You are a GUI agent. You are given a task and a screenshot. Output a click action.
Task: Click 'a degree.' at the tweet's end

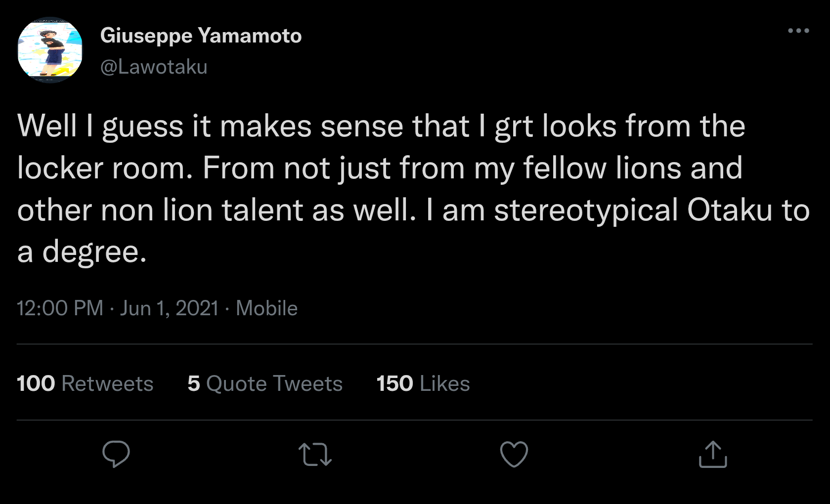pyautogui.click(x=82, y=252)
